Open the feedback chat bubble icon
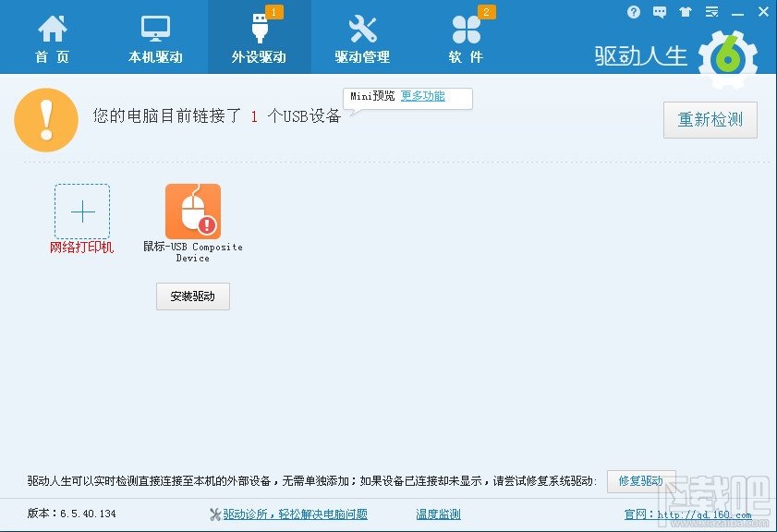 (658, 11)
